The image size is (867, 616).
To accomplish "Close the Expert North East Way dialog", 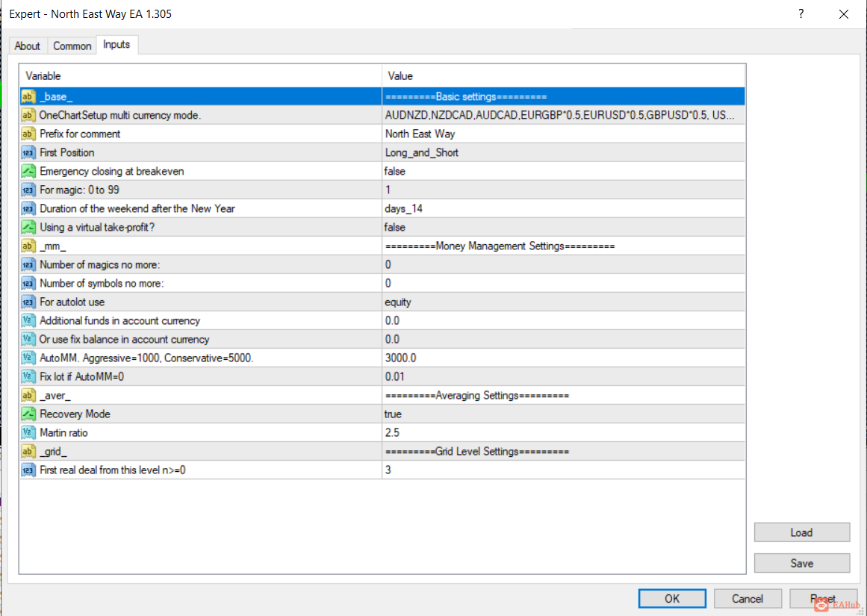I will (843, 14).
